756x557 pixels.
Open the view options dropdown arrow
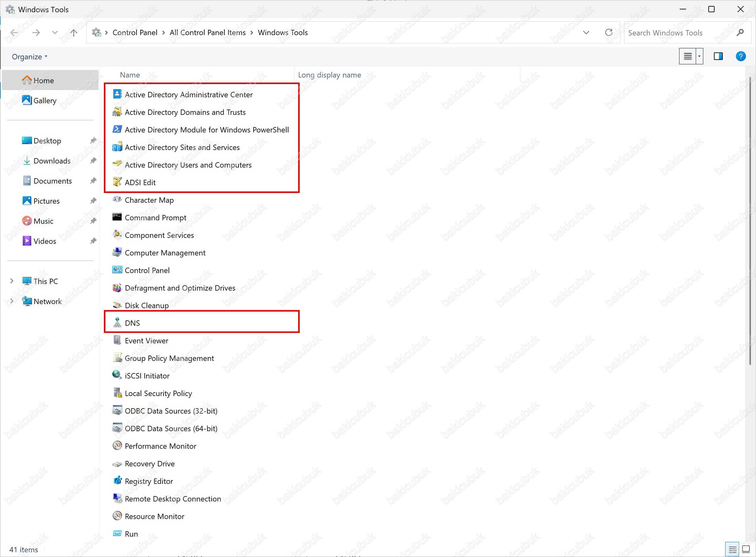click(x=700, y=56)
